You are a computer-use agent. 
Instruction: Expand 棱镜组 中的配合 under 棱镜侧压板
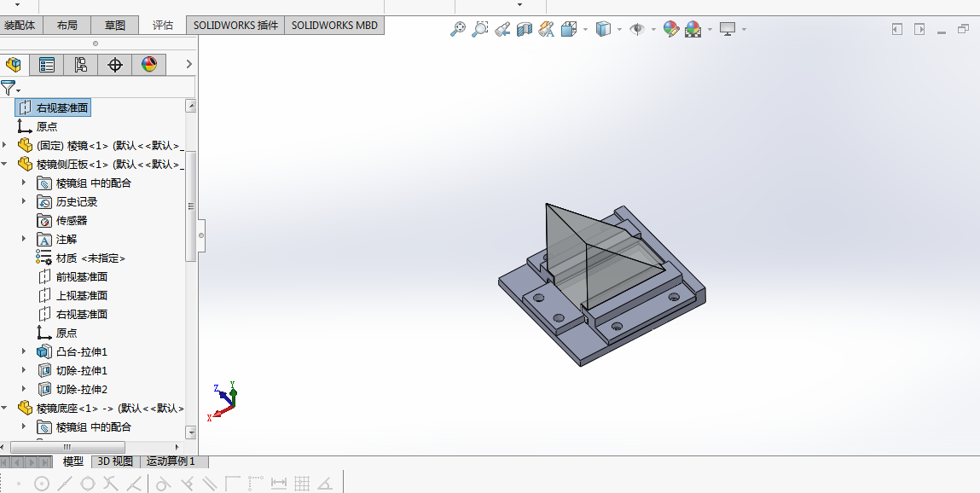25,183
